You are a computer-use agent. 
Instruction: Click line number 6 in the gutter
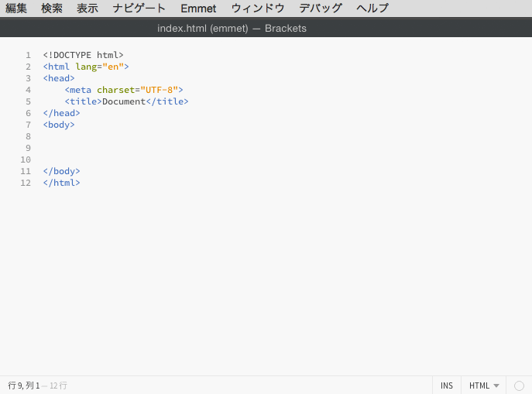point(28,113)
